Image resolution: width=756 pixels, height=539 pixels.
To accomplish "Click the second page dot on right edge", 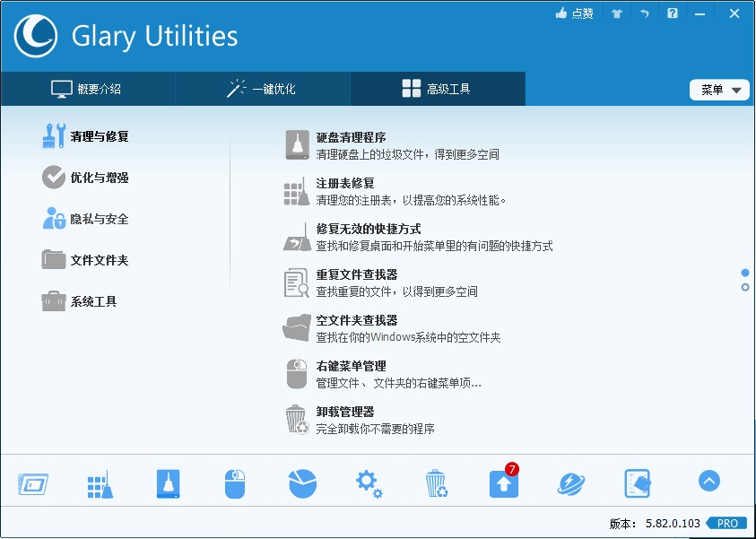I will tap(744, 285).
